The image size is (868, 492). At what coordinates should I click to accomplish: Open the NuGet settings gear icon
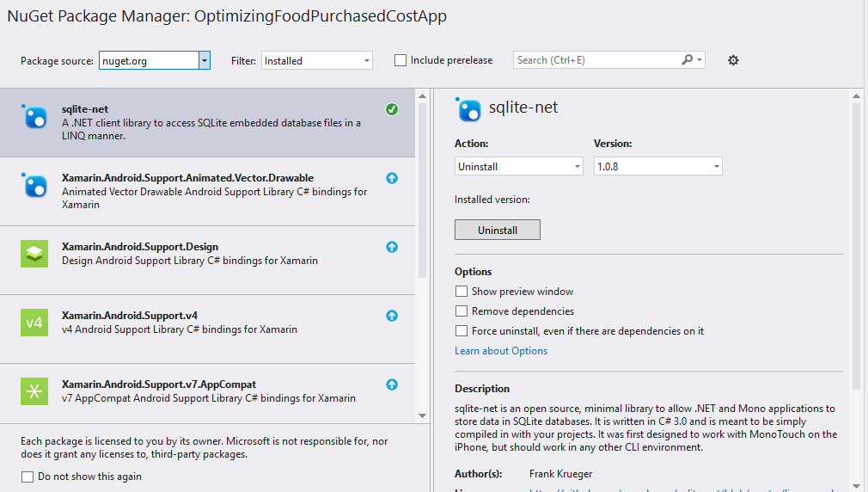pyautogui.click(x=733, y=60)
